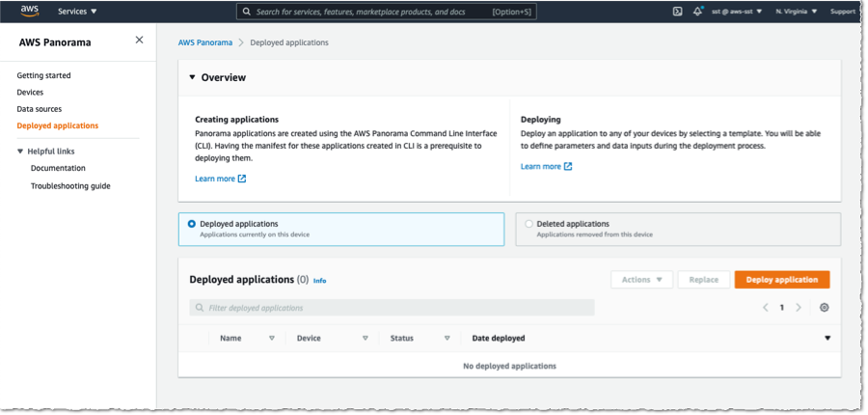Go to Getting started
This screenshot has height=415, width=868.
[43, 75]
